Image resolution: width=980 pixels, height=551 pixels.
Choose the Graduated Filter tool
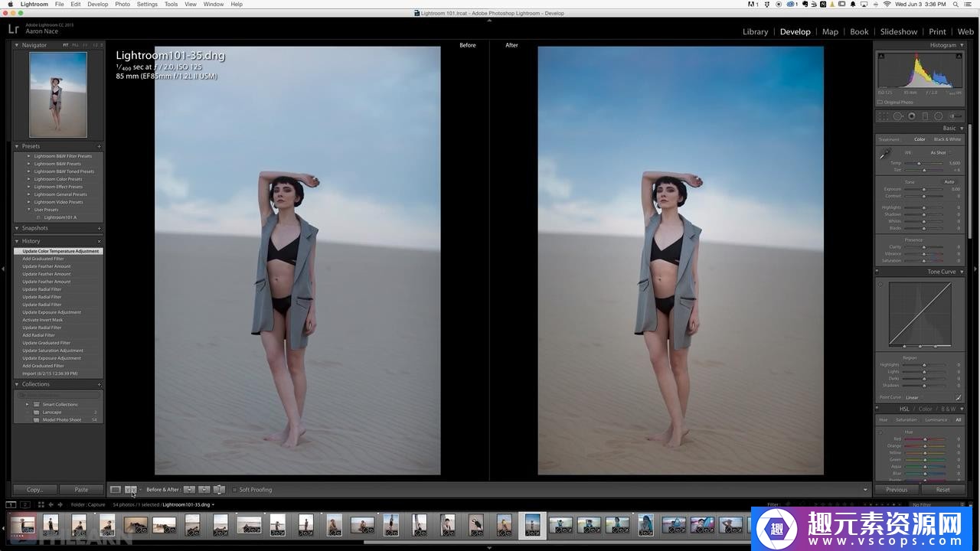click(x=925, y=116)
